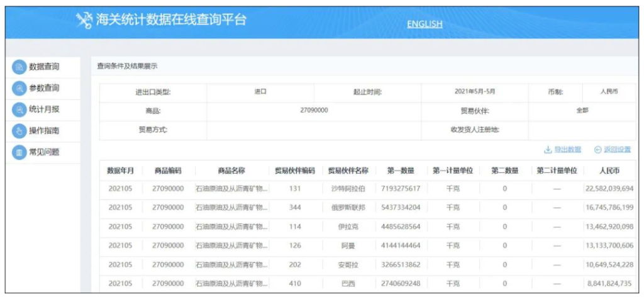Viewport: 644px width, 297px height.
Task: Click the 2021年5月-5月 date range value
Action: point(475,92)
